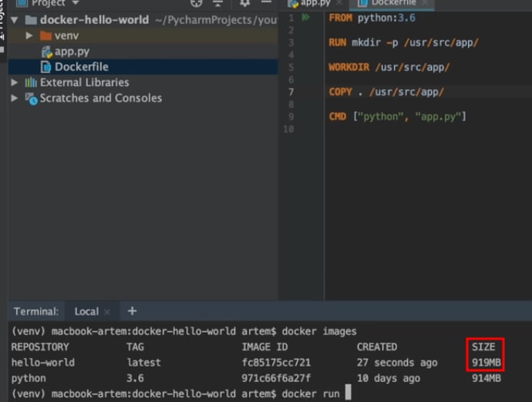The height and width of the screenshot is (402, 532).
Task: Open the Project panel settings gear
Action: click(x=244, y=3)
